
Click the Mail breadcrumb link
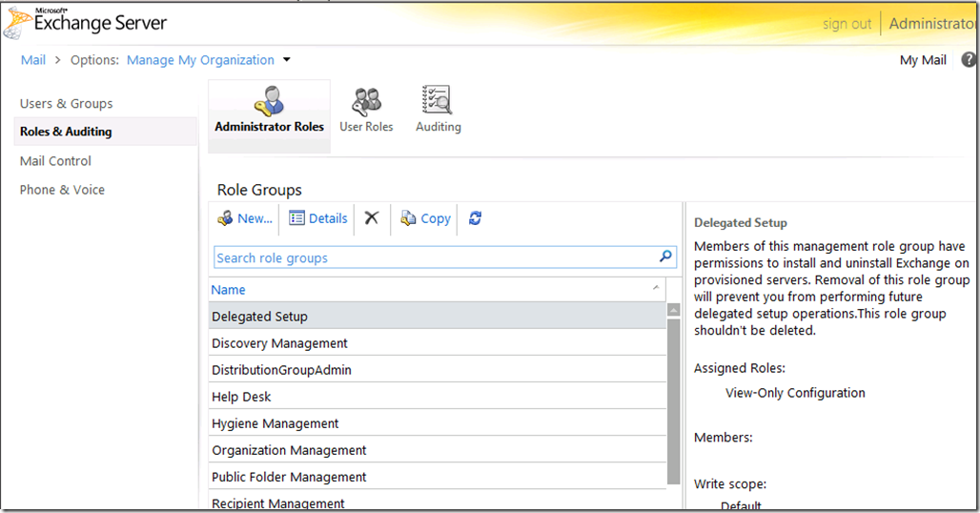tap(33, 60)
